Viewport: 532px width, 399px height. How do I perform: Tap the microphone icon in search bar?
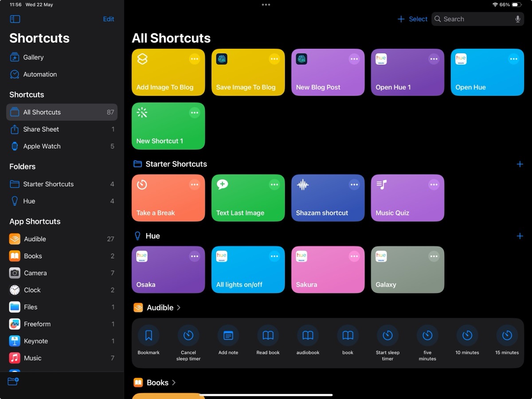(x=517, y=19)
